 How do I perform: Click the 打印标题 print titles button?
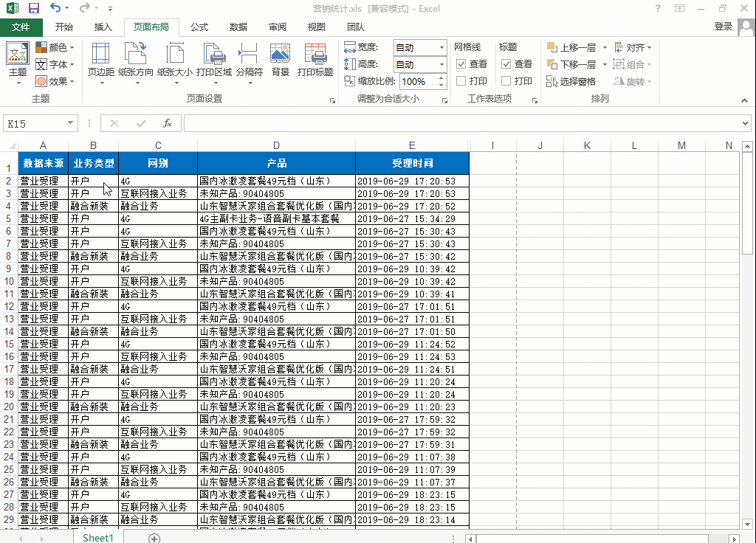(315, 60)
